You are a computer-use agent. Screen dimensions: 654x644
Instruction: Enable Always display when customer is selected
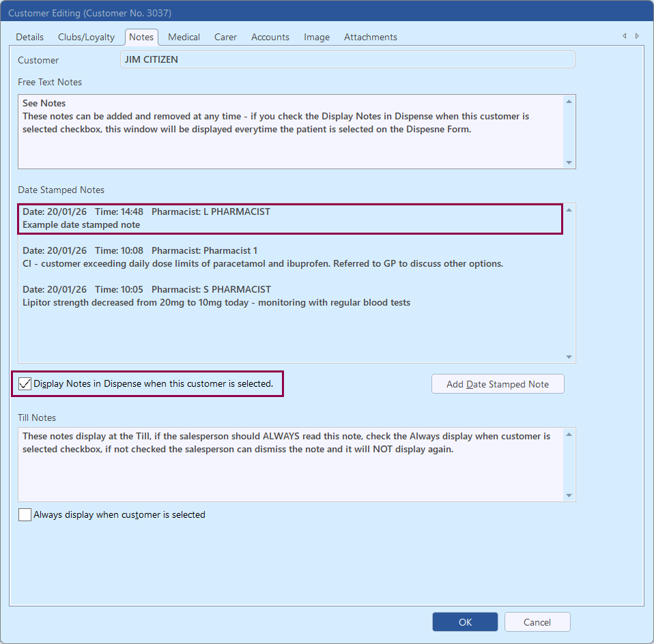[25, 515]
